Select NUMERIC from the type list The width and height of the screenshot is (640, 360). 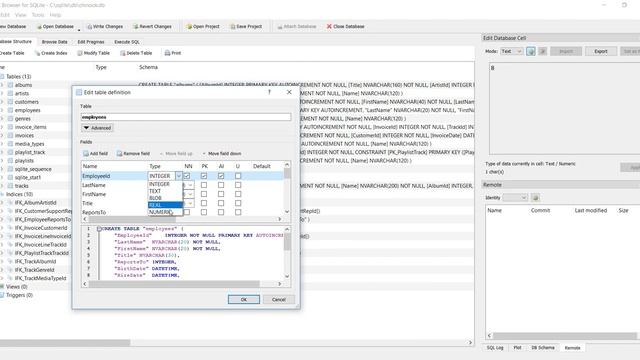[x=165, y=212]
